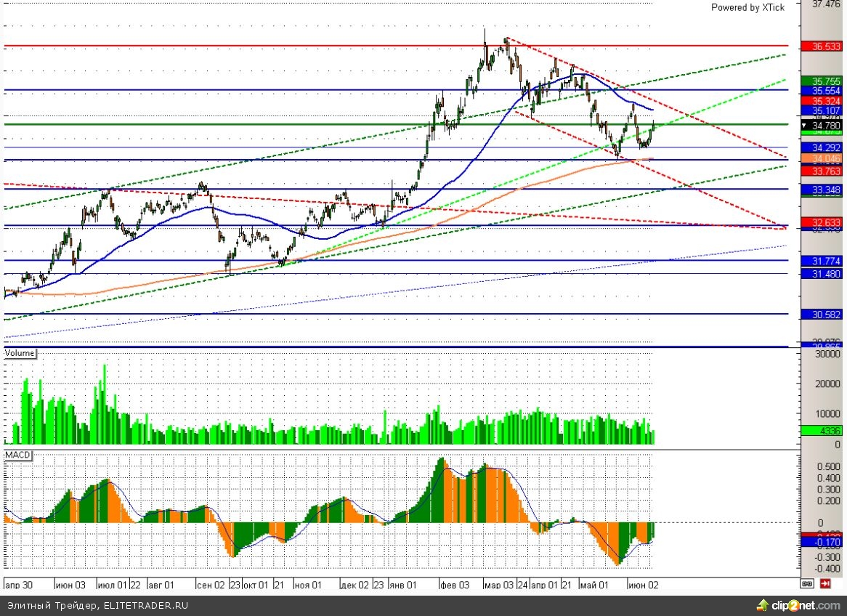Screen dimensions: 847x616
Task: Click the blue 31.774 level label
Action: click(821, 260)
